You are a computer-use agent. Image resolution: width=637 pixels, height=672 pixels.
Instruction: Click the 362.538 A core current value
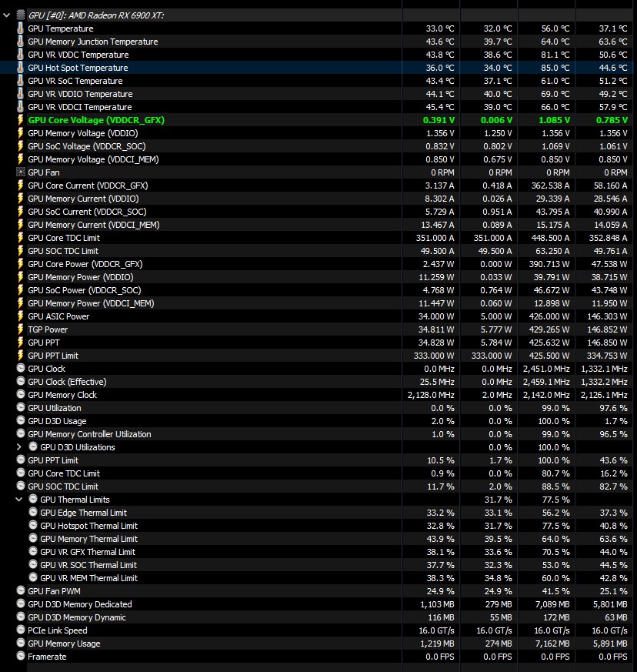click(551, 186)
